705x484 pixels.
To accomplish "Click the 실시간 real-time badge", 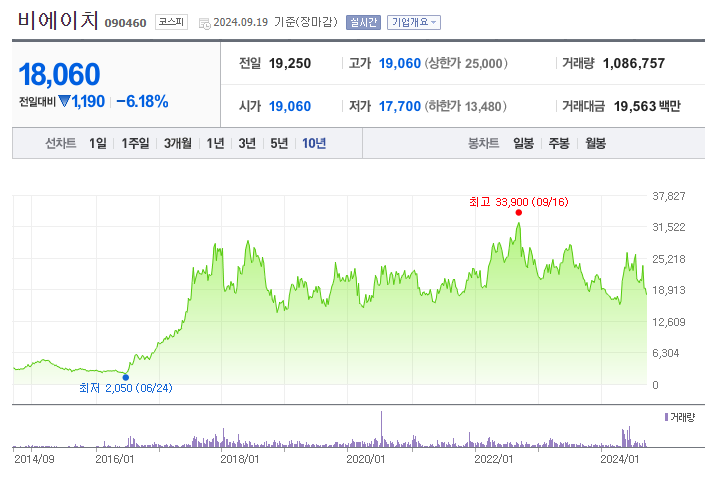I will click(363, 22).
